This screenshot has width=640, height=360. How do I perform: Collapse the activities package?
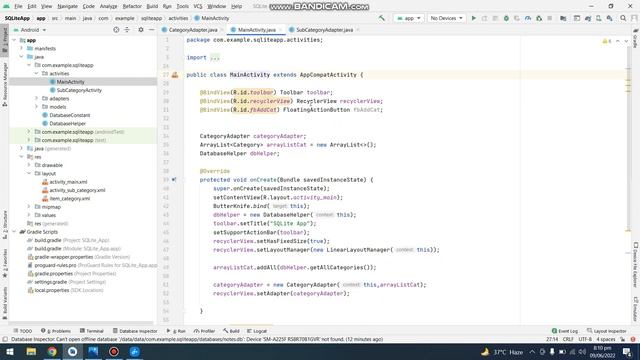36,73
